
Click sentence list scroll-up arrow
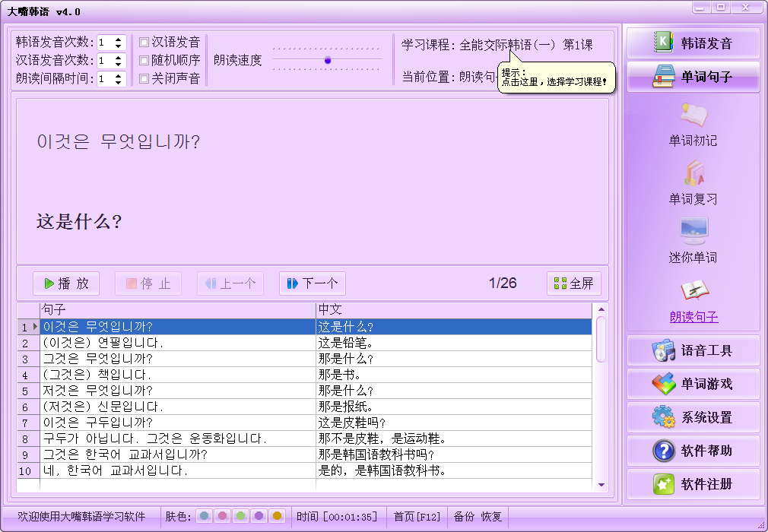601,309
